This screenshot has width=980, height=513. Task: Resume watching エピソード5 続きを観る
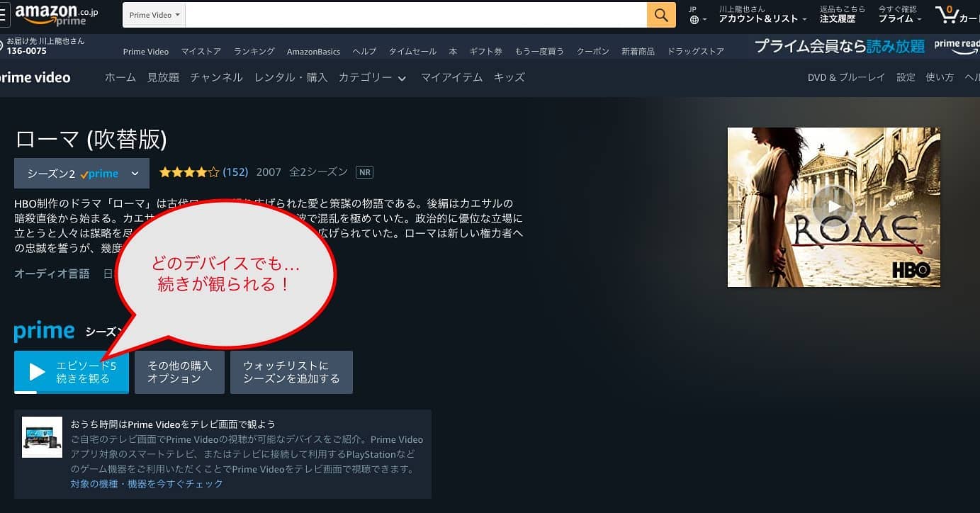pos(72,372)
